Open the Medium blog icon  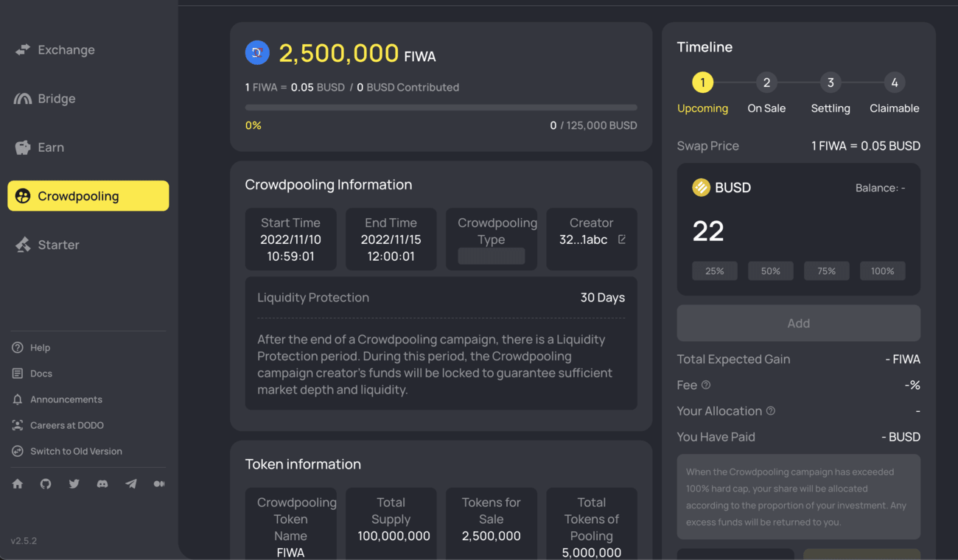pyautogui.click(x=158, y=483)
